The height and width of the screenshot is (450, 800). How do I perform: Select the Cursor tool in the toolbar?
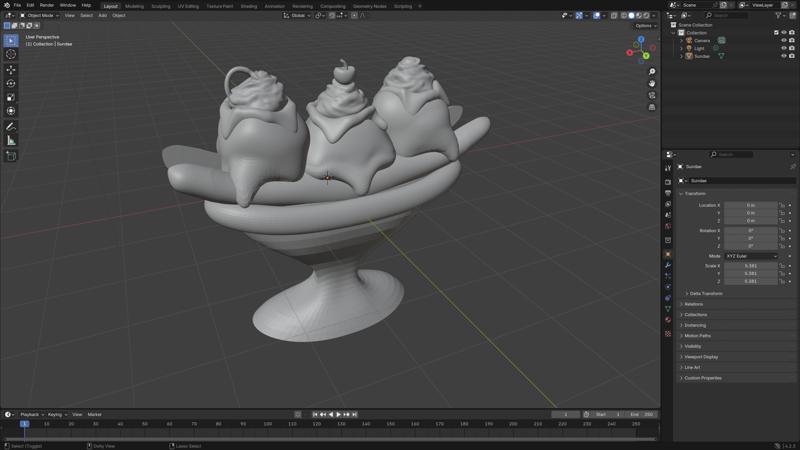[x=11, y=54]
